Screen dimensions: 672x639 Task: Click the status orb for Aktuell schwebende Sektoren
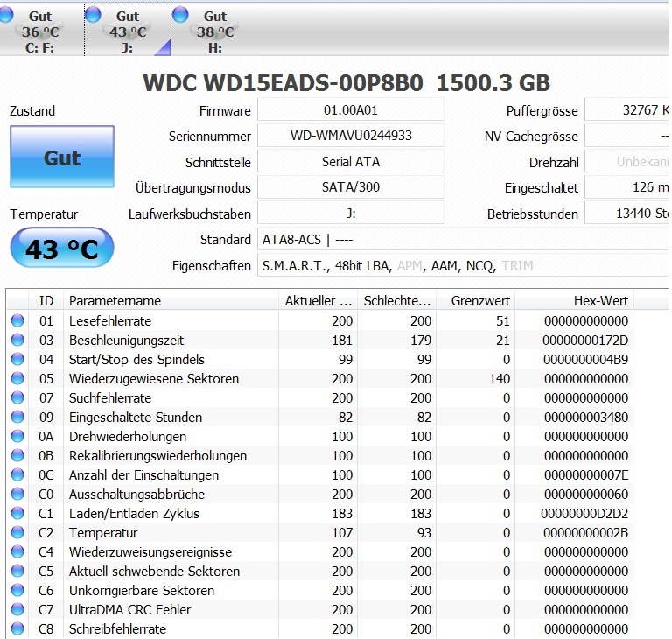17,571
